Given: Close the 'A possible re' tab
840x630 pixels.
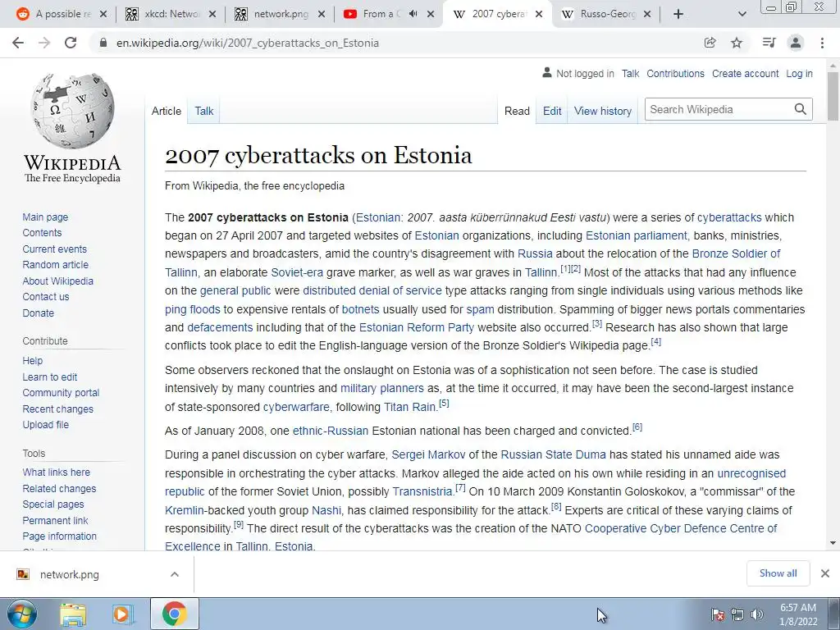Looking at the screenshot, I should [x=103, y=15].
